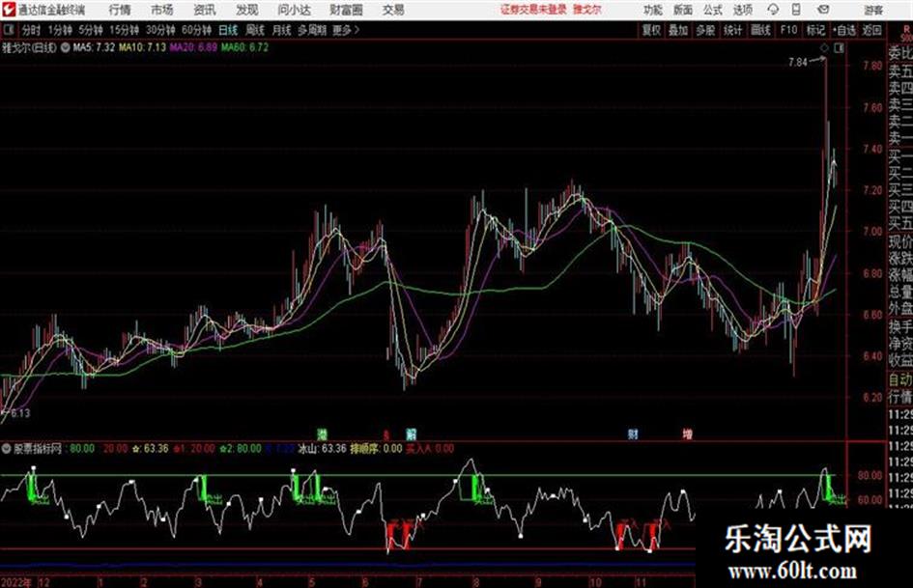The image size is (913, 588).
Task: Open the 发现 menu
Action: coord(247,10)
